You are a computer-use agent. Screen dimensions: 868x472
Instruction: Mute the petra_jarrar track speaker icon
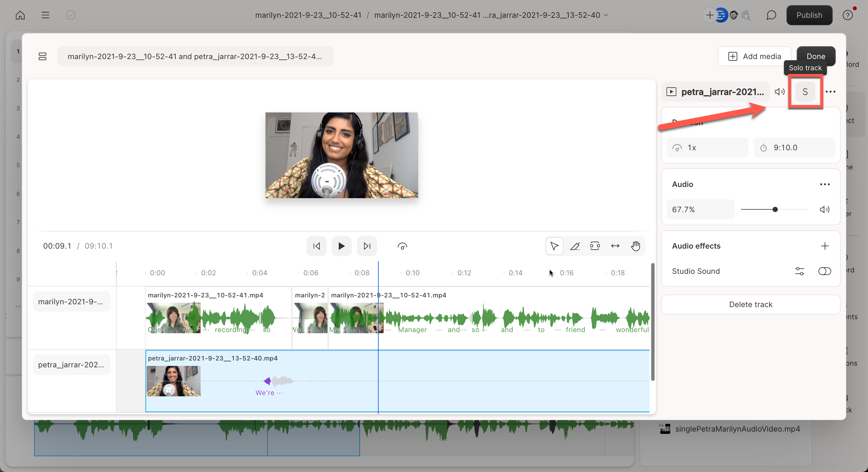[779, 91]
